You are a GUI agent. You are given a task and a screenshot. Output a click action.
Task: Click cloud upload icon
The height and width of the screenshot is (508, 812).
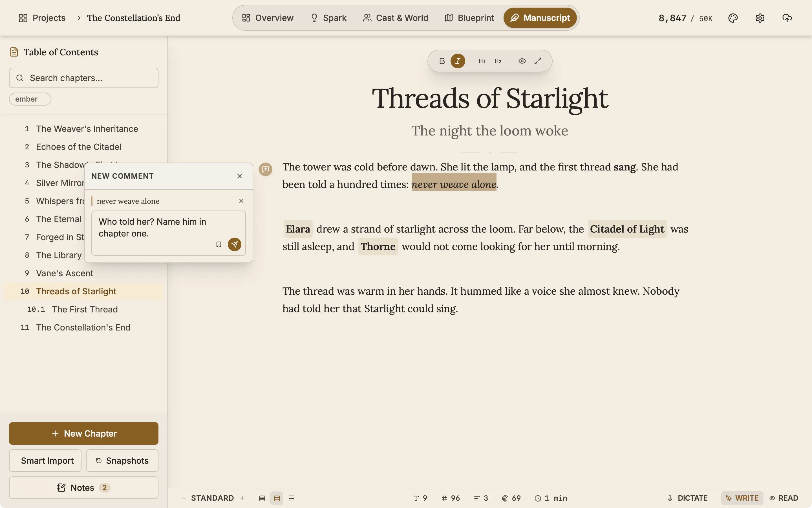point(787,18)
